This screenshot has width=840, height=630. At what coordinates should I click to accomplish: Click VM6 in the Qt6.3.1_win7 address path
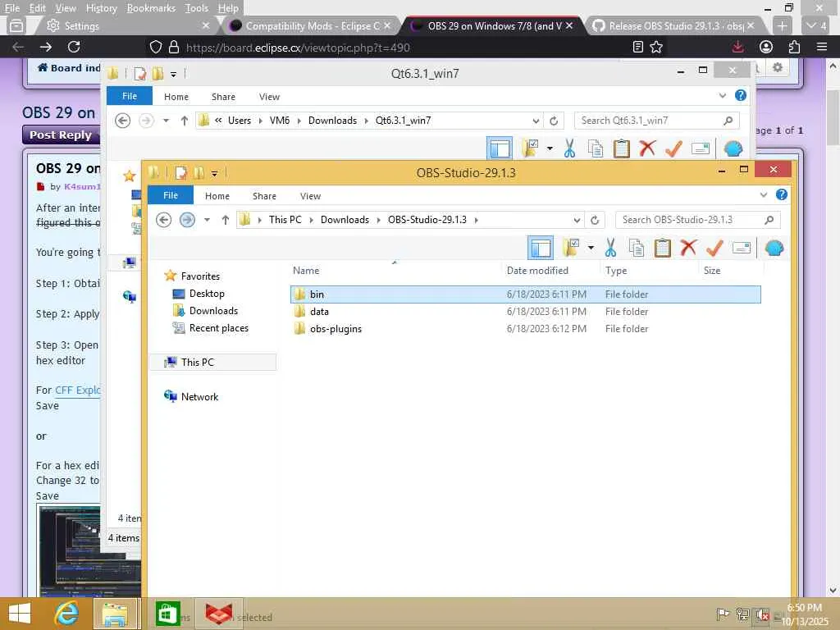[x=280, y=121]
